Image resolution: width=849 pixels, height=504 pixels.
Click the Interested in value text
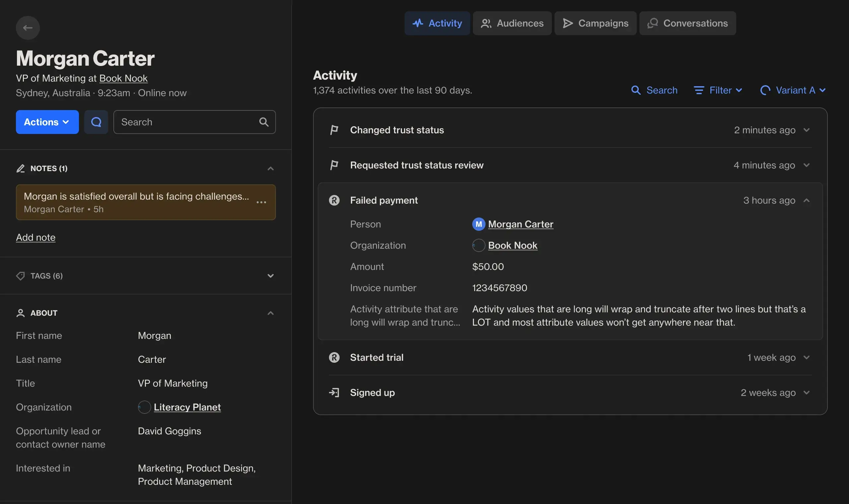coord(197,475)
